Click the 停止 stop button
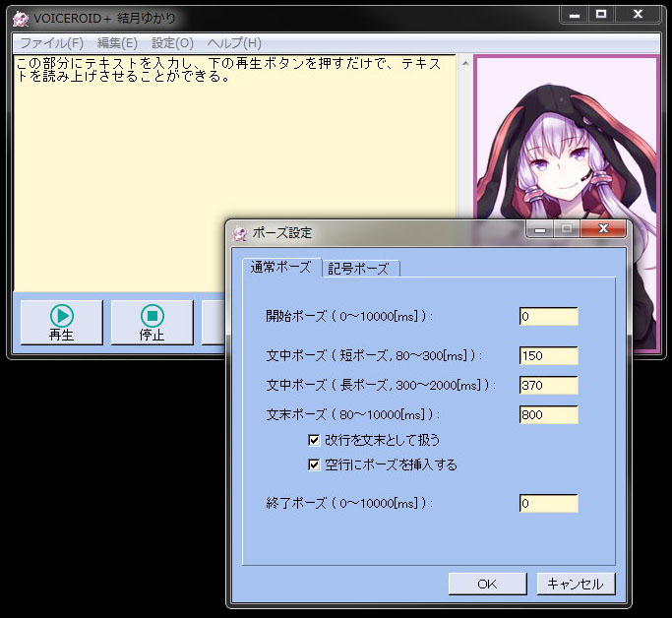This screenshot has width=672, height=618. click(x=153, y=323)
